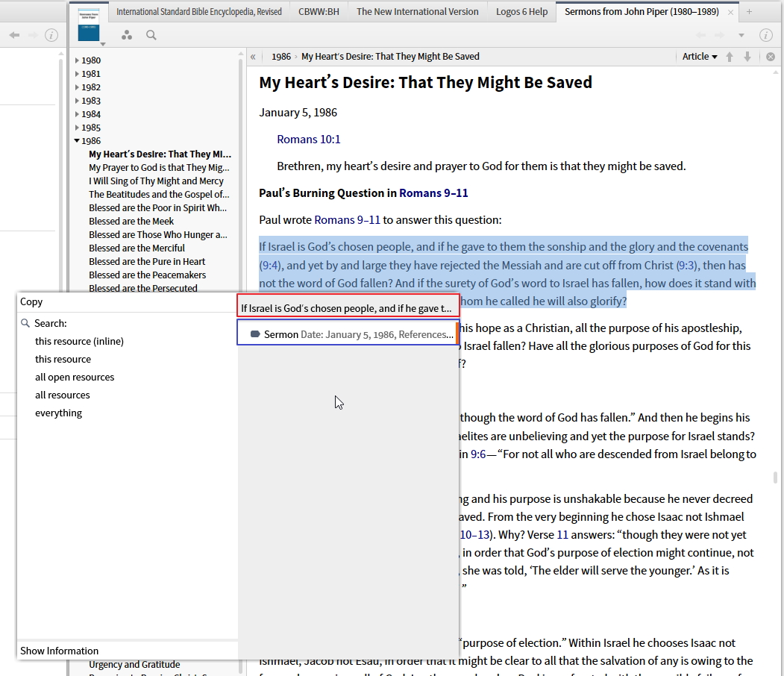
Task: Open the Romans 9–11 link in the heading
Action: (x=433, y=193)
